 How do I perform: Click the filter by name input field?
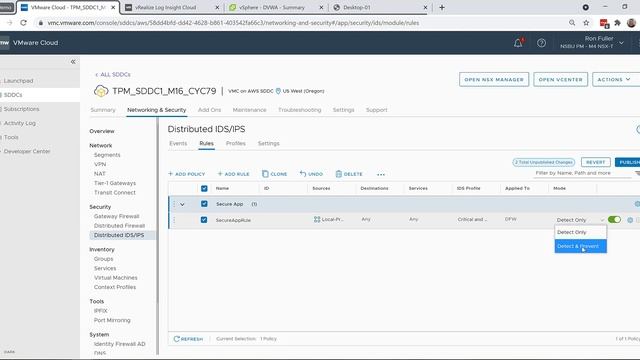tap(583, 173)
